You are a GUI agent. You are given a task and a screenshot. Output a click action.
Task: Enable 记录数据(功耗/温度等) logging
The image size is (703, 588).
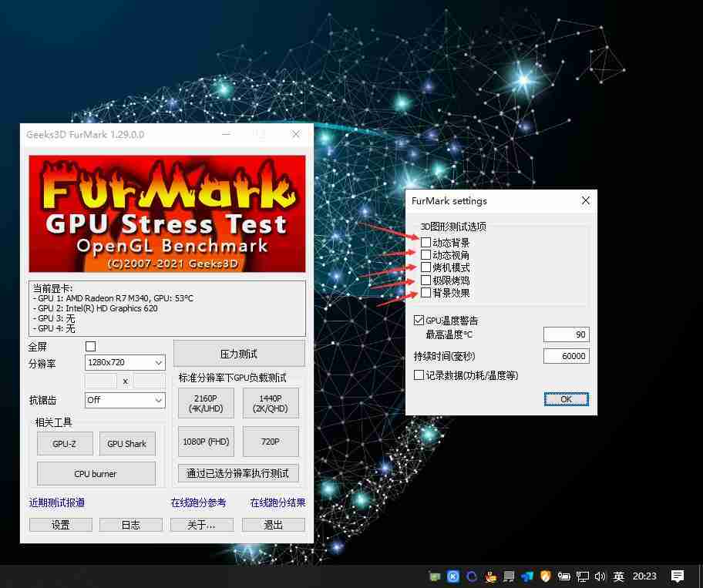pos(419,375)
